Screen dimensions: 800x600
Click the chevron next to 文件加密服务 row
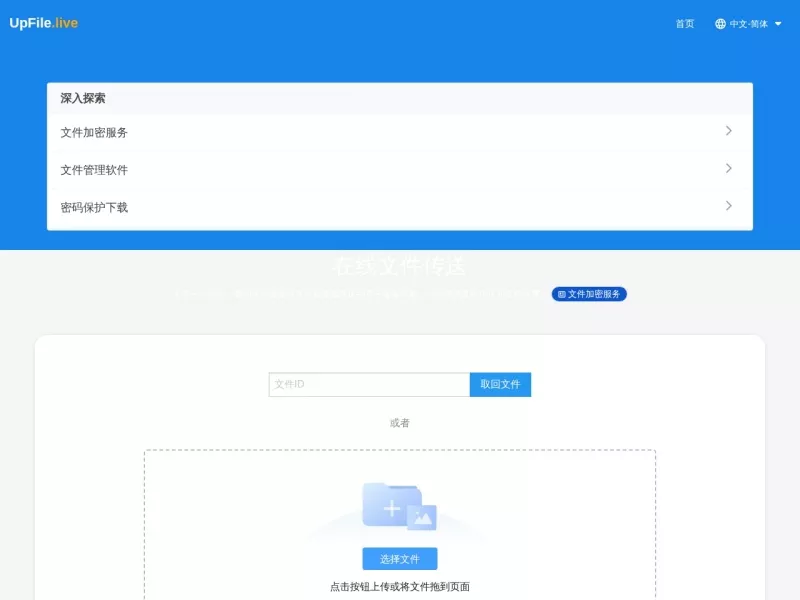coord(729,131)
